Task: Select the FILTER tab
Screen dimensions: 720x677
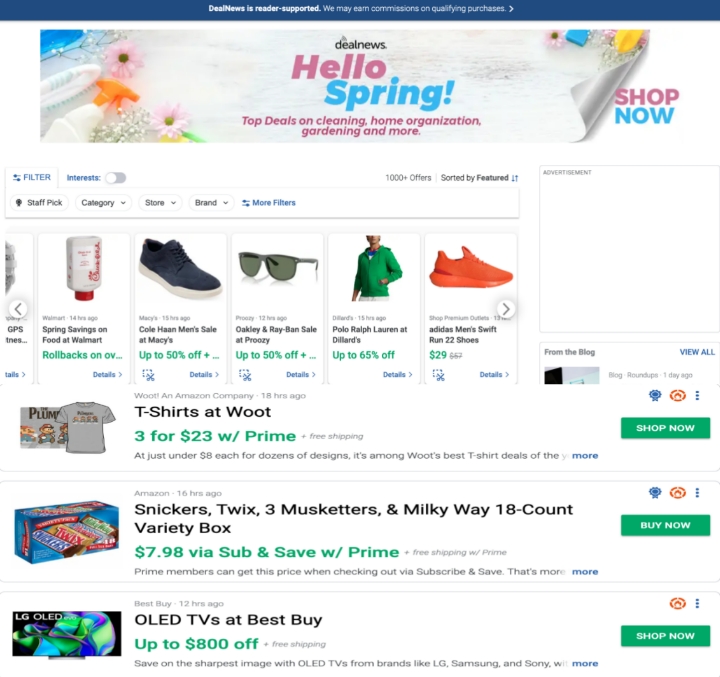Action: pos(32,177)
